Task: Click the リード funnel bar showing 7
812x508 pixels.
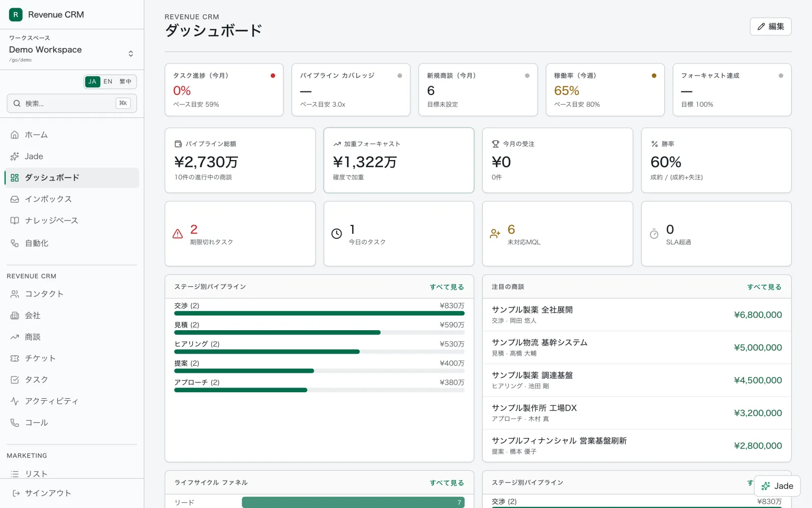Action: (x=353, y=502)
